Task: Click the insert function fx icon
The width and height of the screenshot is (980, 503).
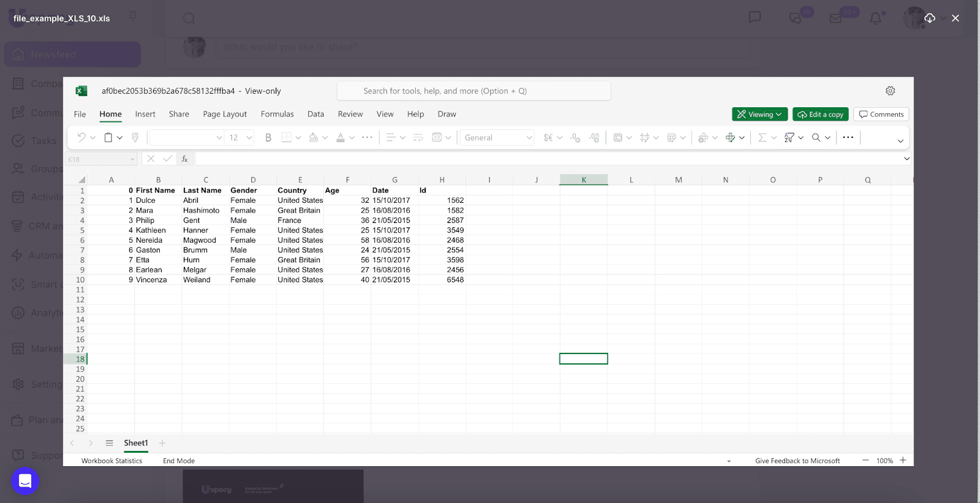Action: 184,159
